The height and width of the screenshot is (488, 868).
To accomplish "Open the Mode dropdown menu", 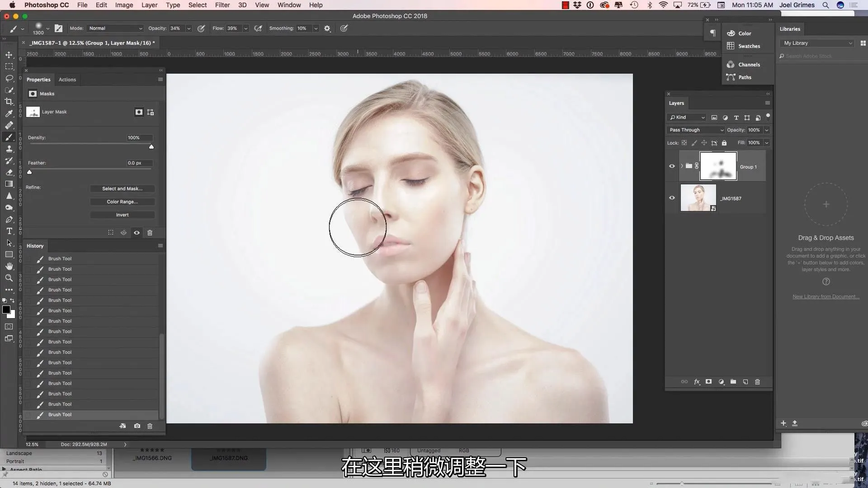I will click(x=113, y=28).
